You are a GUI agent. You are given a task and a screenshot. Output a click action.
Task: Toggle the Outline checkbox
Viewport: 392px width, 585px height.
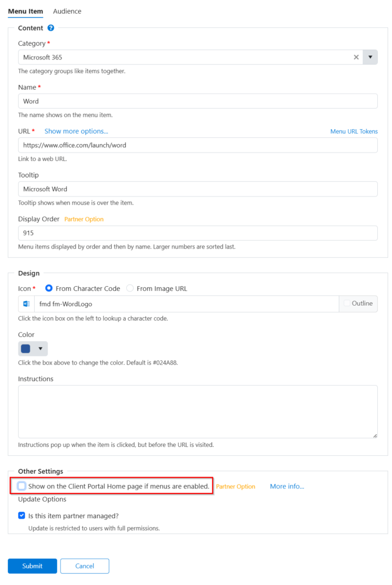[347, 303]
